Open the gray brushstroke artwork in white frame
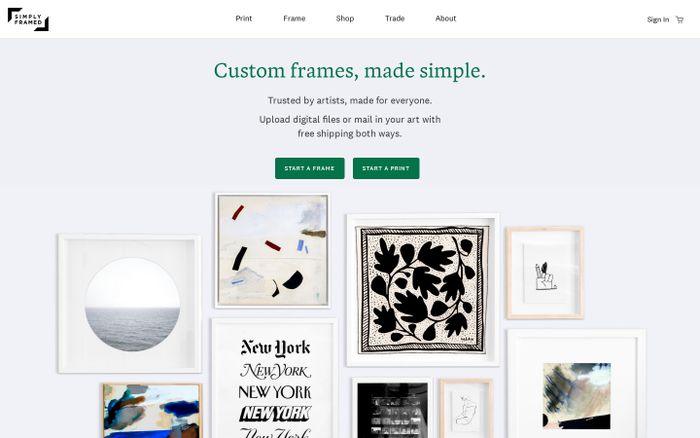The width and height of the screenshot is (700, 438). [576, 384]
